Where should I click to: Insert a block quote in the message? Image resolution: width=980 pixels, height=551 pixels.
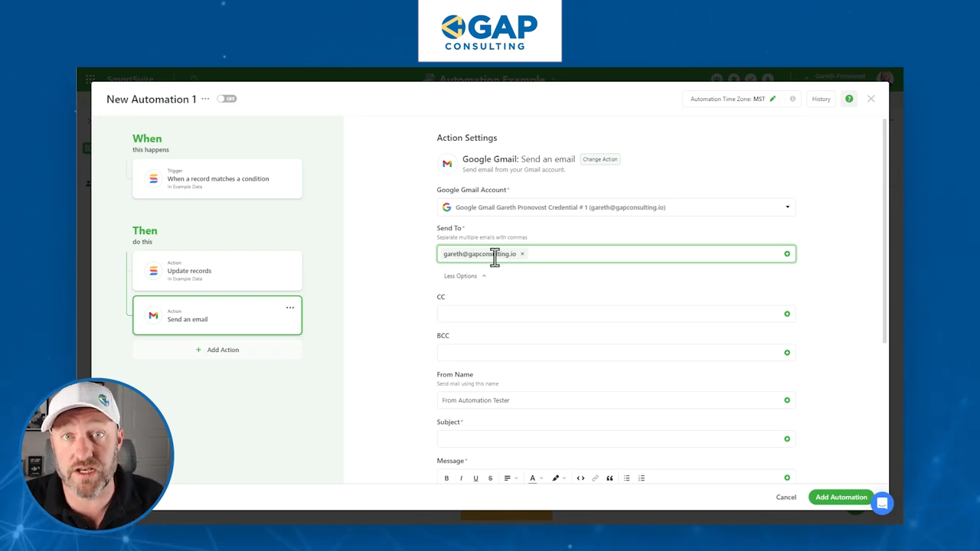coord(610,478)
